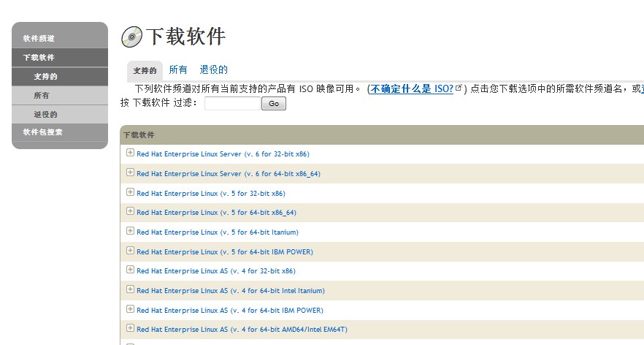Open Red Hat Enterprise Linux Server v.6 32-bit link

223,154
